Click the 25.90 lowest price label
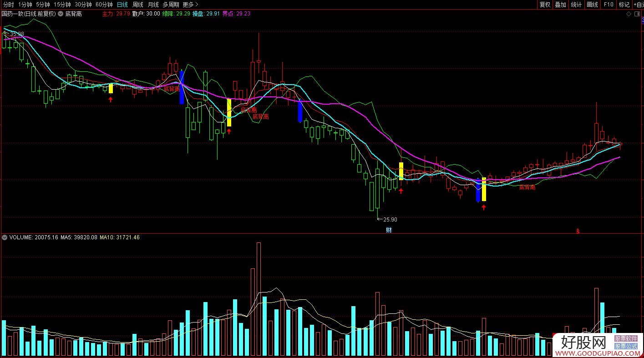644x358 pixels. point(390,219)
